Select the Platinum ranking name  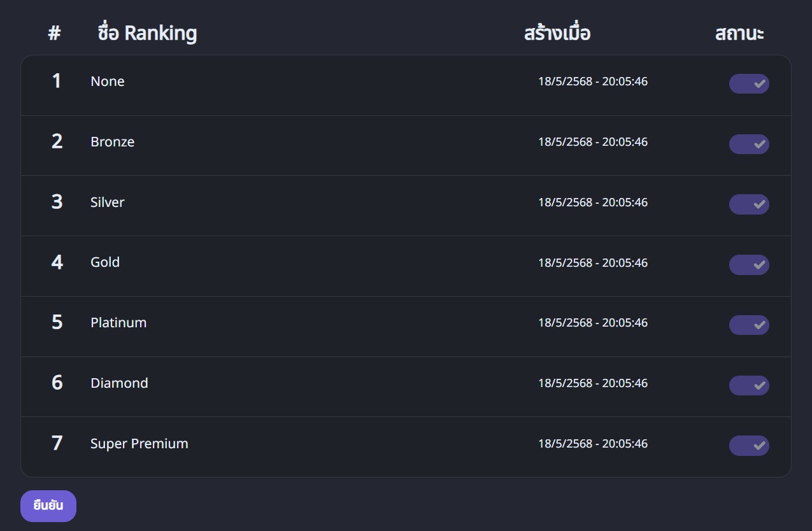[118, 323]
